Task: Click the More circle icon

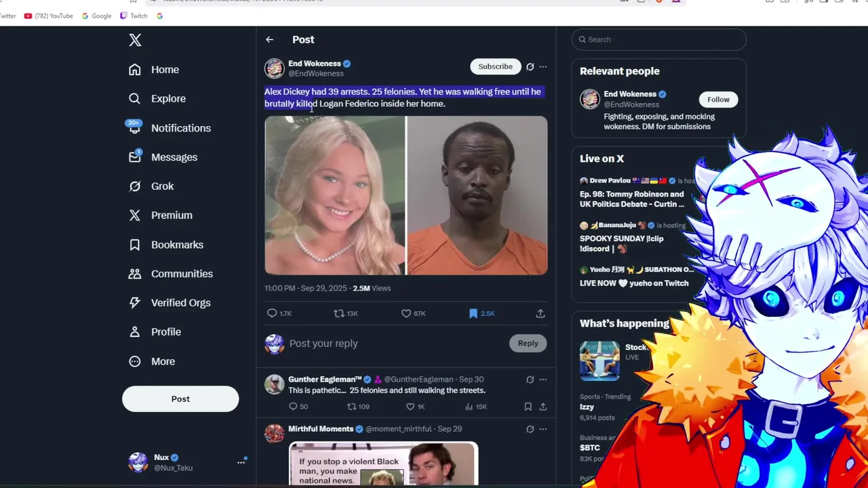Action: pyautogui.click(x=135, y=361)
